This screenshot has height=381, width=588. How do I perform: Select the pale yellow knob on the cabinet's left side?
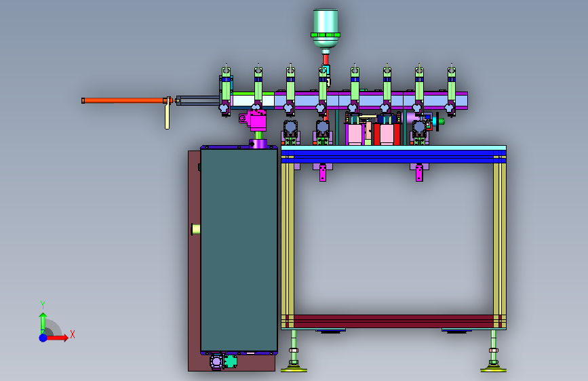pos(196,229)
